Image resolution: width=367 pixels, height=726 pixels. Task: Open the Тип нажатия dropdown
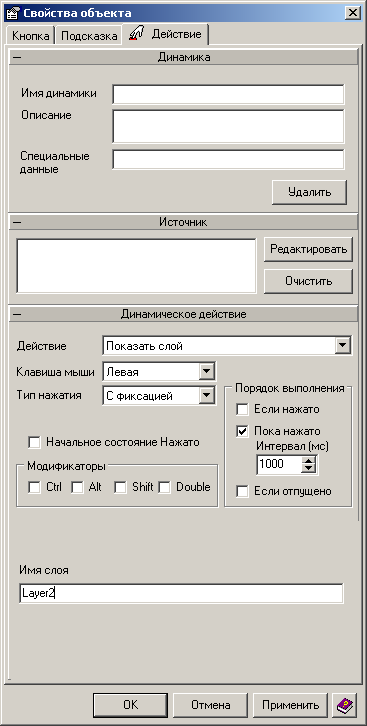[x=207, y=396]
